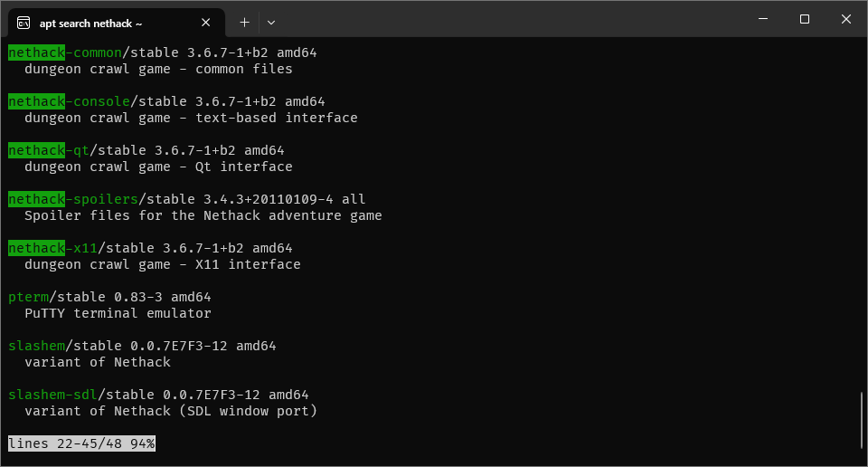The height and width of the screenshot is (467, 868).
Task: Click the nethack-console package name
Action: 69,101
